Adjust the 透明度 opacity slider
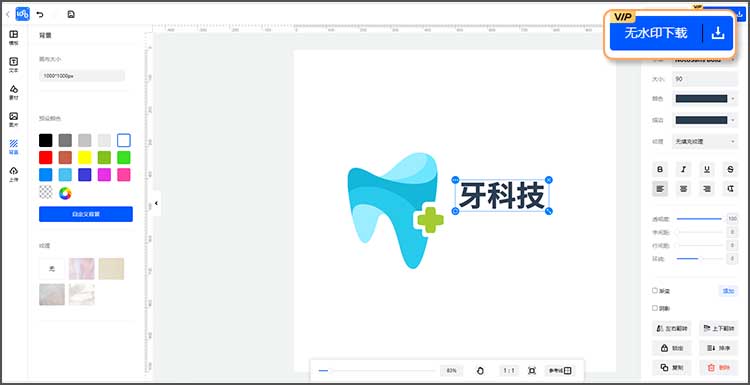 [699, 219]
